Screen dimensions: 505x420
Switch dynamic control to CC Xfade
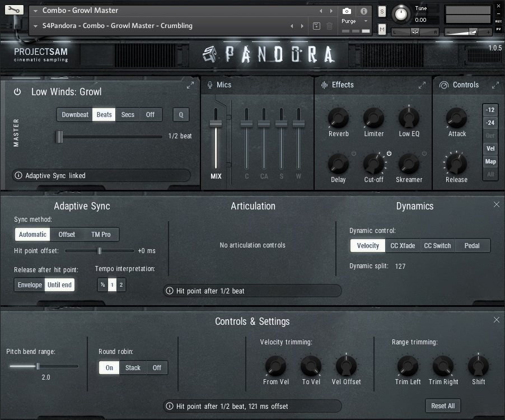point(403,245)
